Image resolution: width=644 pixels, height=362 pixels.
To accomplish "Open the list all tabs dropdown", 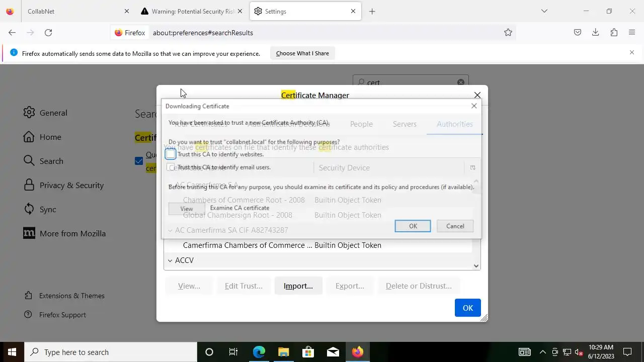I will [x=544, y=11].
